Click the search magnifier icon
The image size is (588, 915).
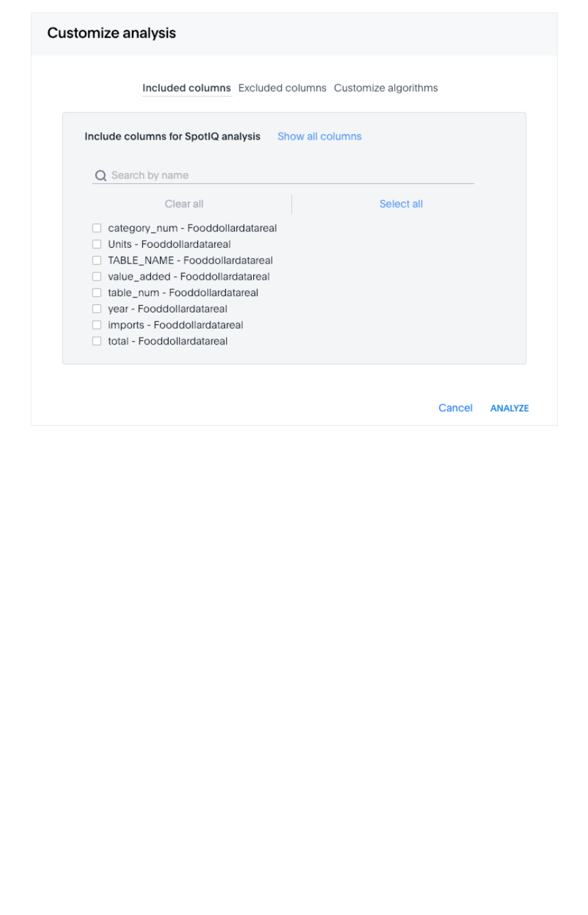101,176
